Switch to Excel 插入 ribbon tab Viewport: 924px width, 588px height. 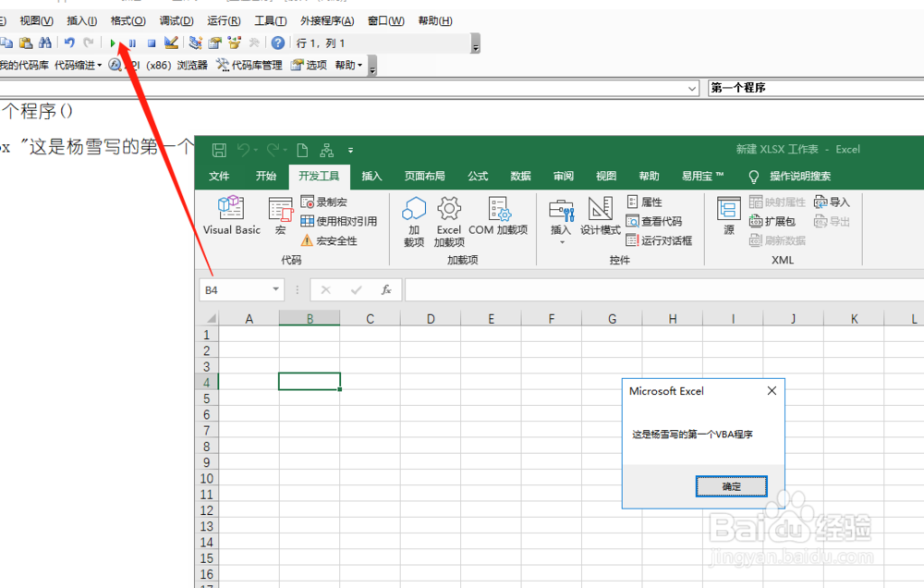371,176
